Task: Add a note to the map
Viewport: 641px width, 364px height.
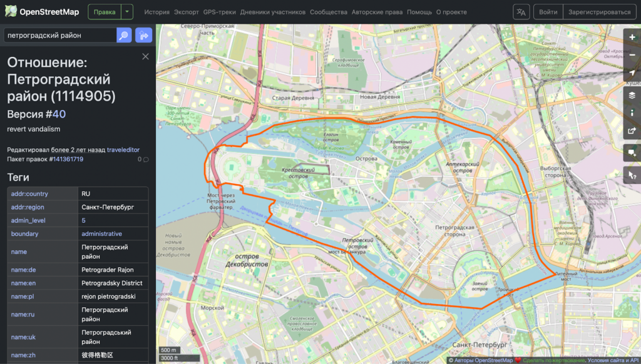Action: click(632, 152)
